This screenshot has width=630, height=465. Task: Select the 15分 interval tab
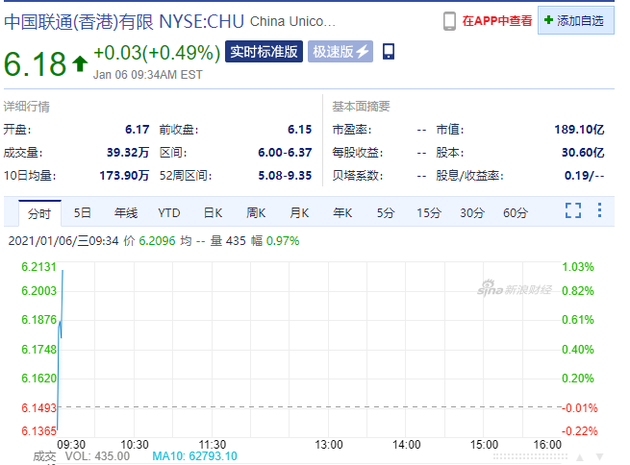[x=429, y=213]
